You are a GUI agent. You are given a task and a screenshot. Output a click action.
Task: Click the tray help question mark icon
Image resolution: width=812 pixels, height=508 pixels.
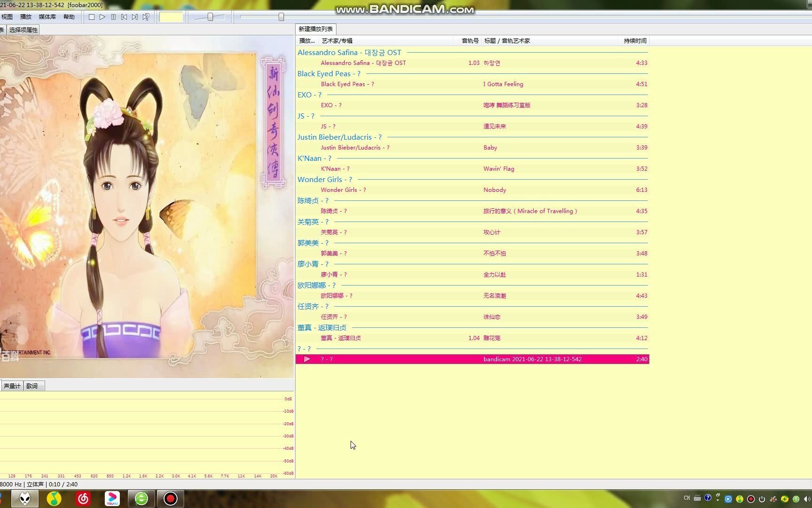click(x=708, y=497)
